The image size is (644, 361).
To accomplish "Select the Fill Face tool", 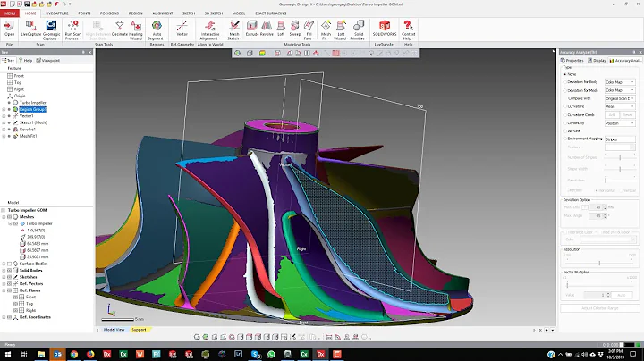I will 309,29.
